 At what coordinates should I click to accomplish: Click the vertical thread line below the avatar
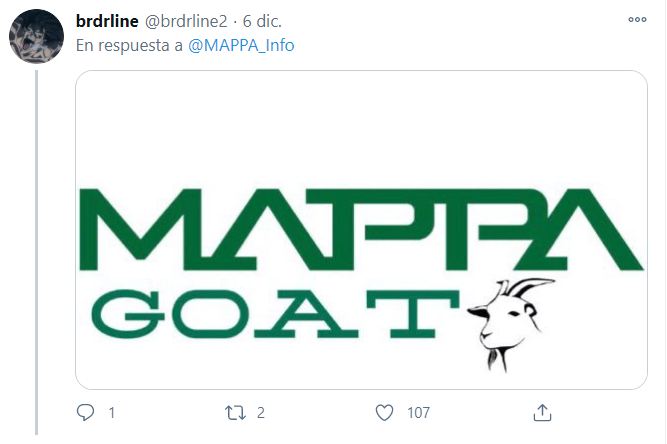point(38,250)
